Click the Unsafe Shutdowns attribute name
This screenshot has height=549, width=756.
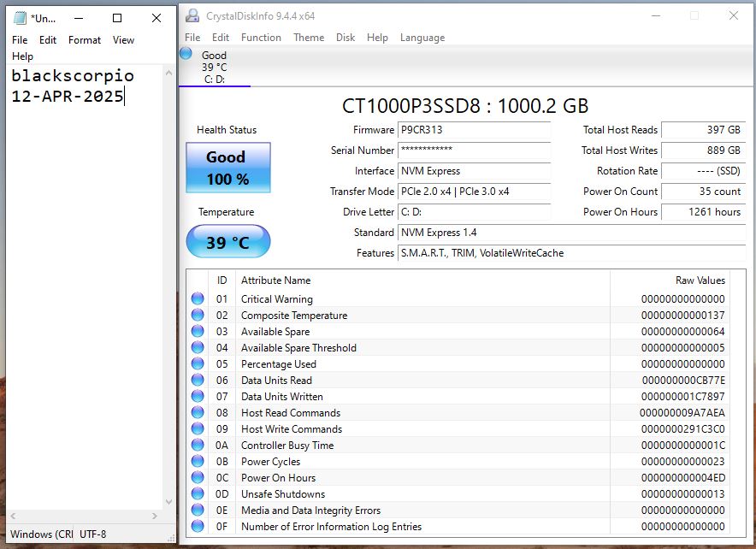coord(283,494)
